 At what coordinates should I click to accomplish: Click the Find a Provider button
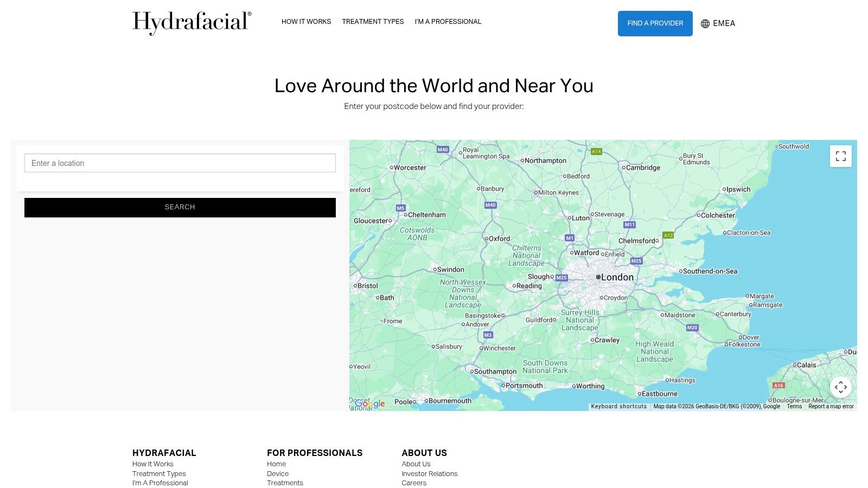coord(655,23)
